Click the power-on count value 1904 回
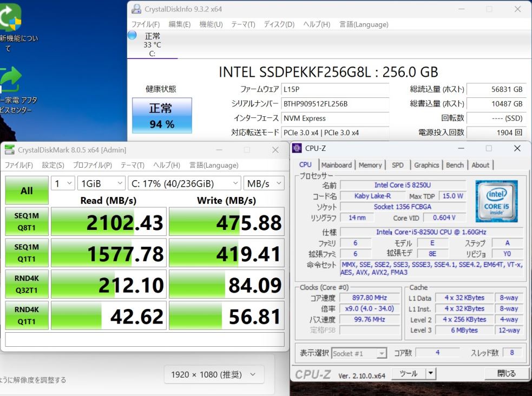 point(496,133)
